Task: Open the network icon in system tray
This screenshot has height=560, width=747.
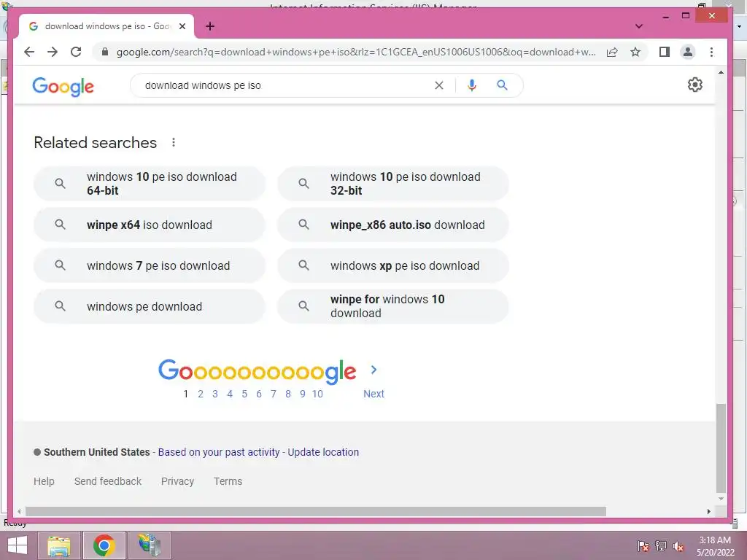Action: [x=661, y=546]
